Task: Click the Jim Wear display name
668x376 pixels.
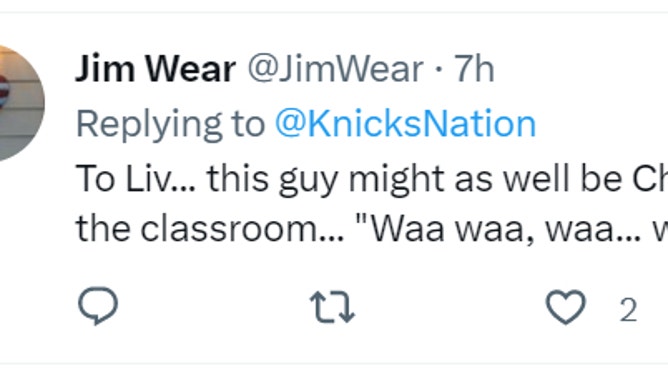Action: coord(155,69)
